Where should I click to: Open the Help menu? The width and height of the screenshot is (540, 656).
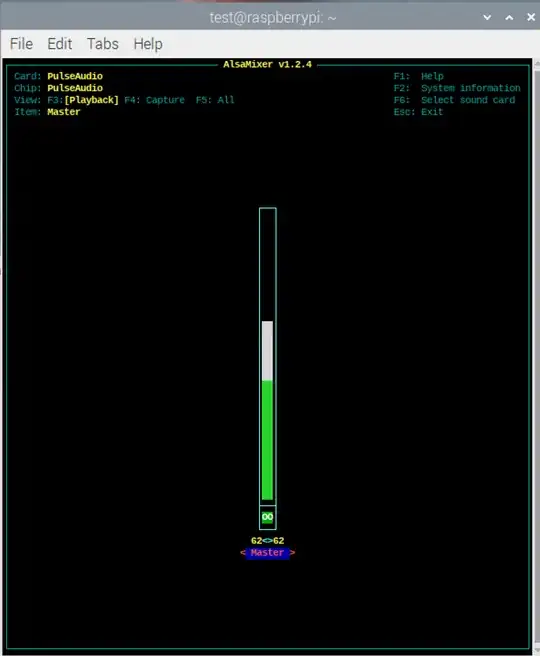(148, 44)
